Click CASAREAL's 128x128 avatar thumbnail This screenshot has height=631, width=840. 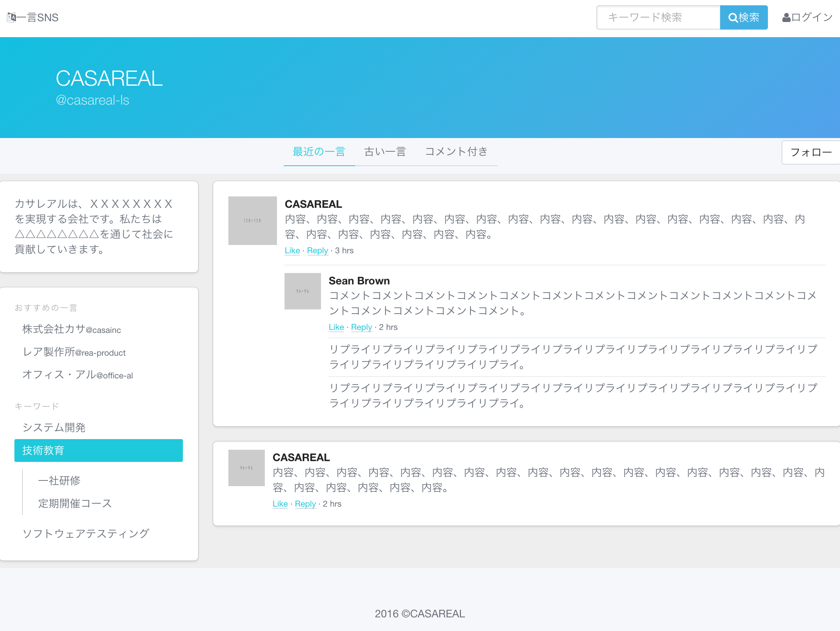coord(252,221)
